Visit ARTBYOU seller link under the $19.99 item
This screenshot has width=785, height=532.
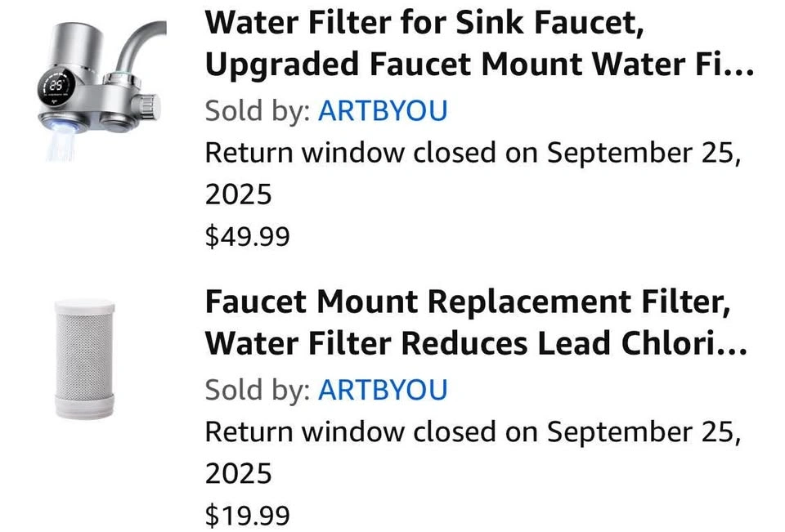(383, 390)
